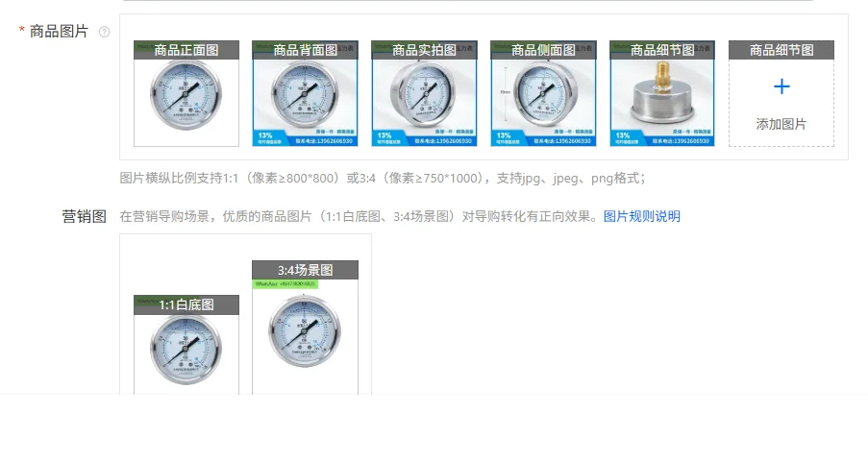This screenshot has height=462, width=868.
Task: Click the image ratio requirement hint text
Action: click(x=383, y=178)
